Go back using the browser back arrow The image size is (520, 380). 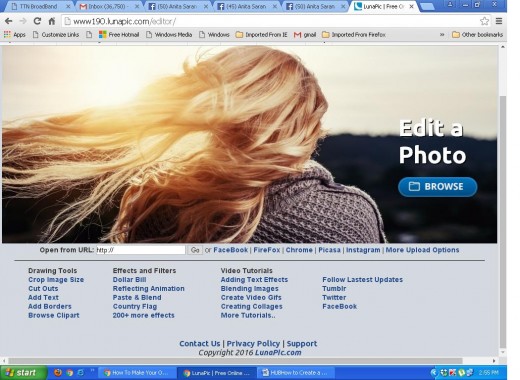[9, 21]
